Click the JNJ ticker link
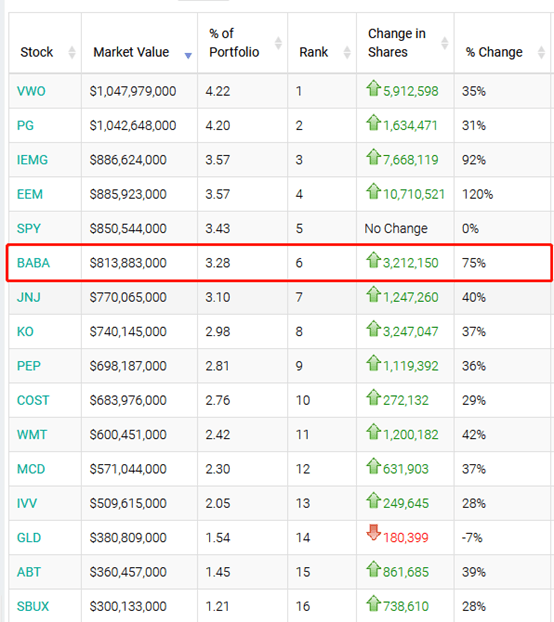554x622 pixels. tap(29, 298)
